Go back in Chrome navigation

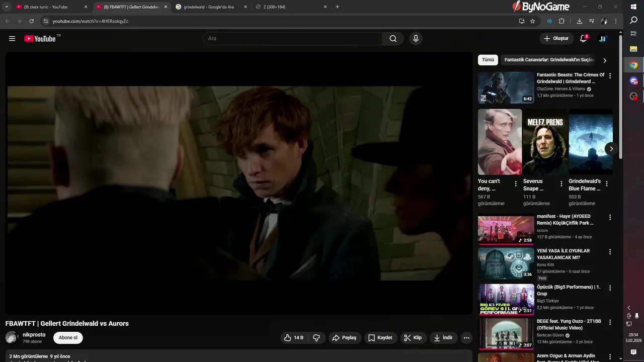pyautogui.click(x=7, y=21)
